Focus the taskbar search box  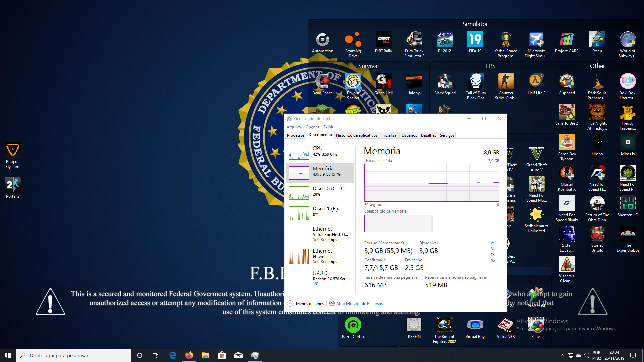point(74,355)
